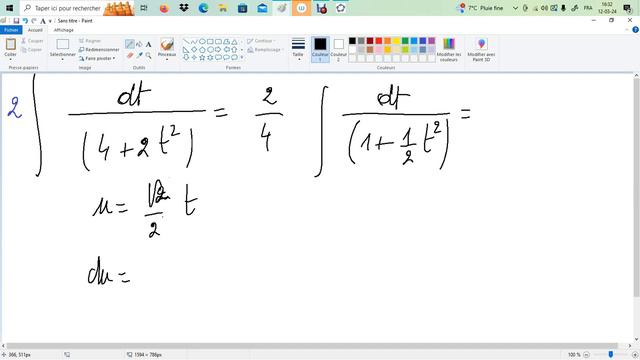
Task: Choose the right arrow shape
Action: [218, 49]
